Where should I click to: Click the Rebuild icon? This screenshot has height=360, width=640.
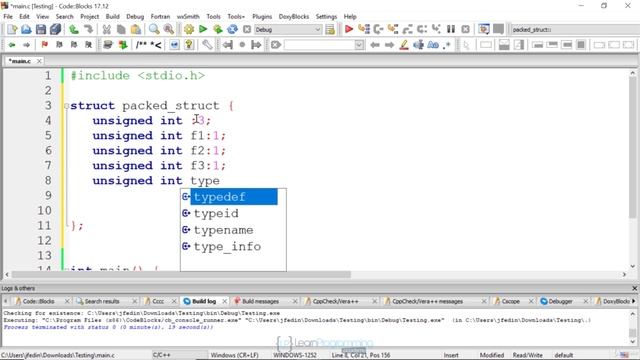point(232,29)
